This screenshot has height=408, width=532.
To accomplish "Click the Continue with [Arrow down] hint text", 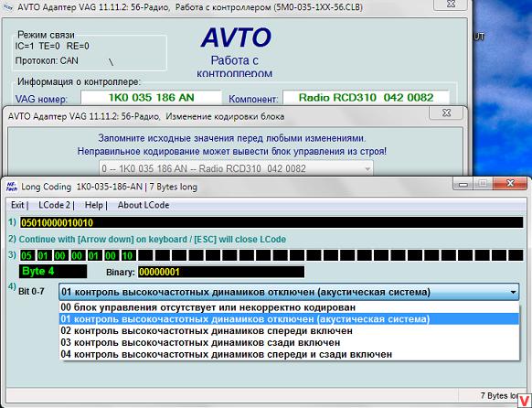I will point(153,240).
